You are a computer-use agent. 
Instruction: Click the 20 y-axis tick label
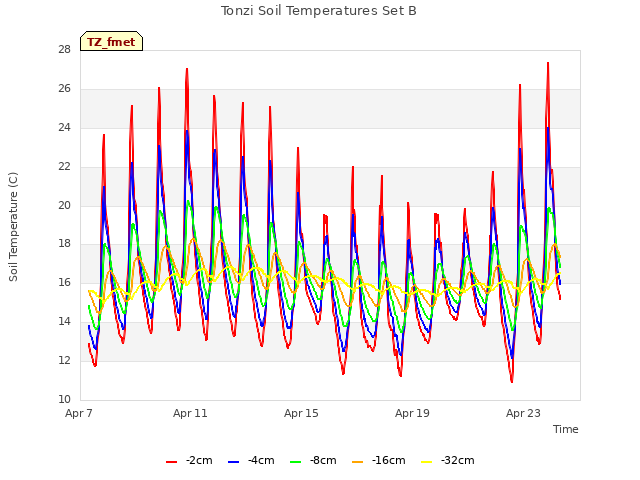coord(64,205)
